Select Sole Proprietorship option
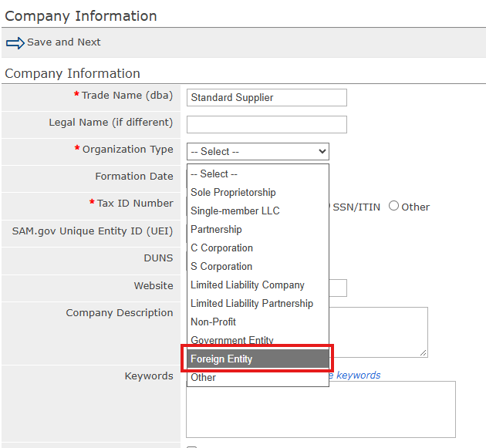486x448 pixels. [x=258, y=193]
